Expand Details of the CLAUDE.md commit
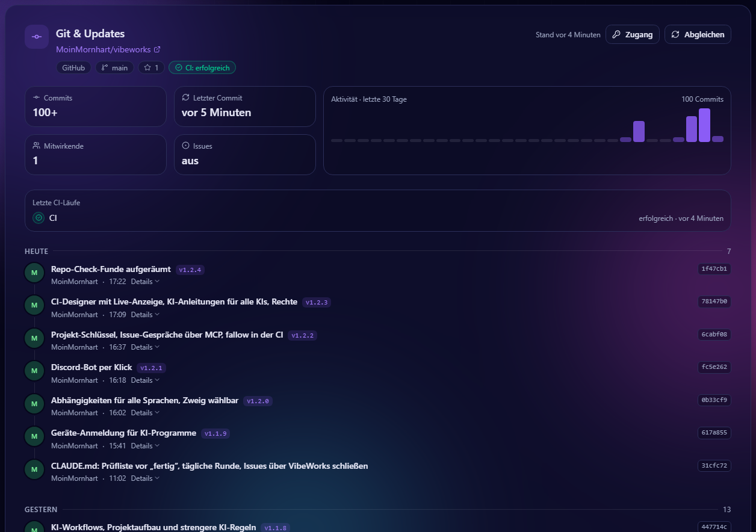This screenshot has width=756, height=532. 145,478
